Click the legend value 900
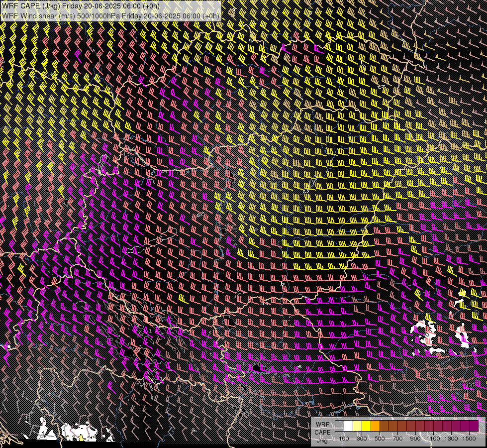 pos(415,439)
